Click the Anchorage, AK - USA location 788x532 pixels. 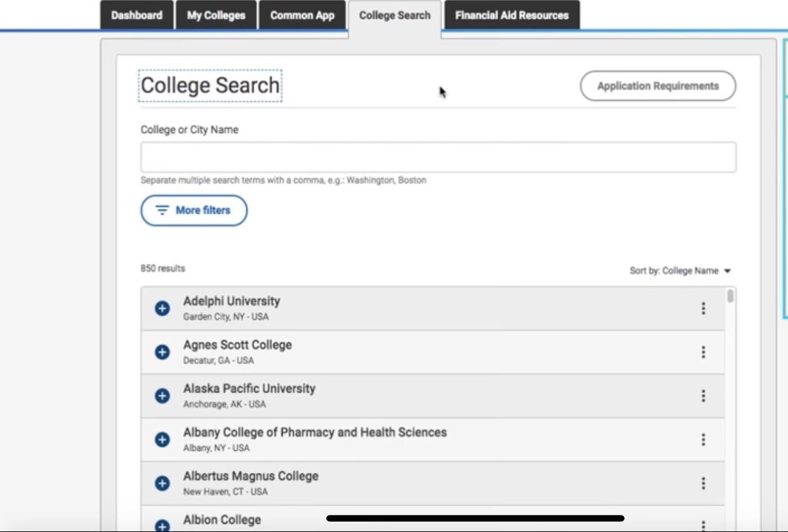tap(225, 405)
